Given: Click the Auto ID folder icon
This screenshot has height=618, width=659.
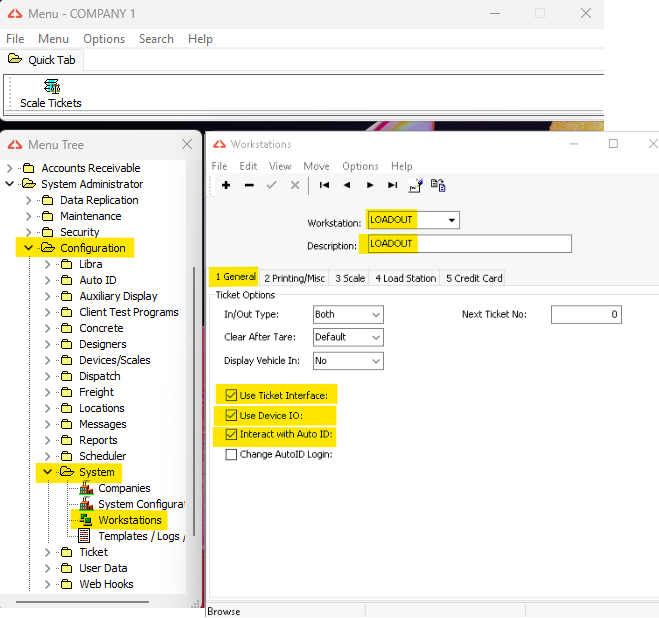Looking at the screenshot, I should [66, 280].
